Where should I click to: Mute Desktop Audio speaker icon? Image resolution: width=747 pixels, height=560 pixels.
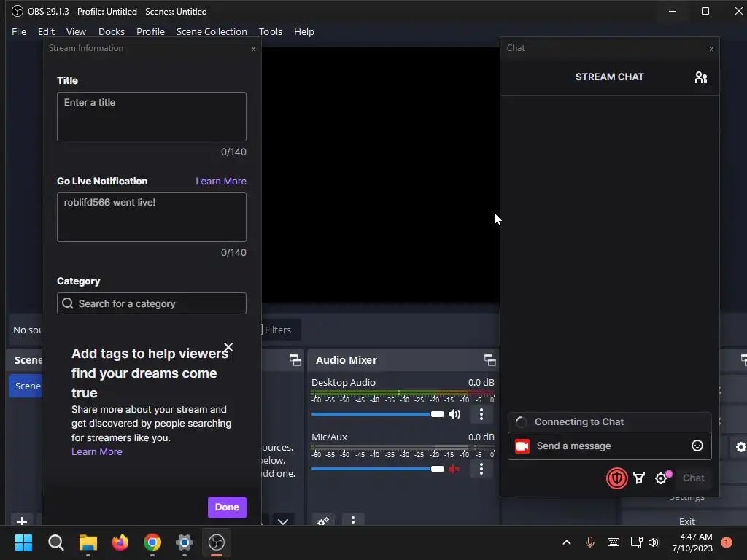[454, 414]
